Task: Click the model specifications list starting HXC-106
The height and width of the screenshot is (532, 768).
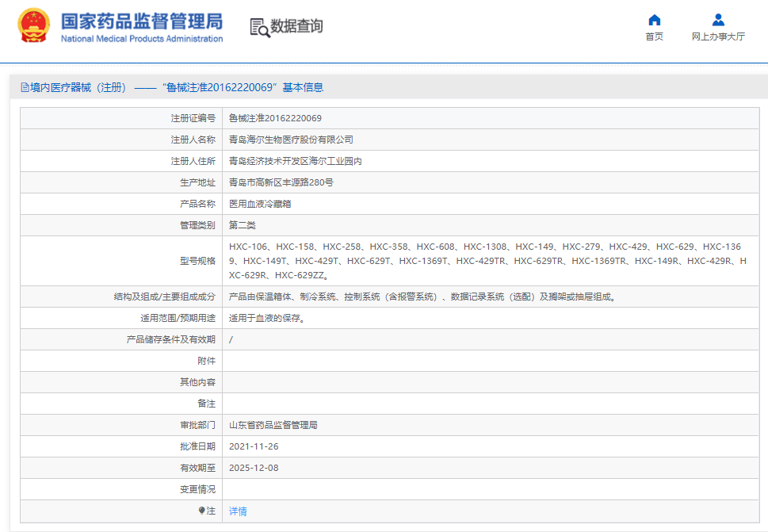Action: 485,261
